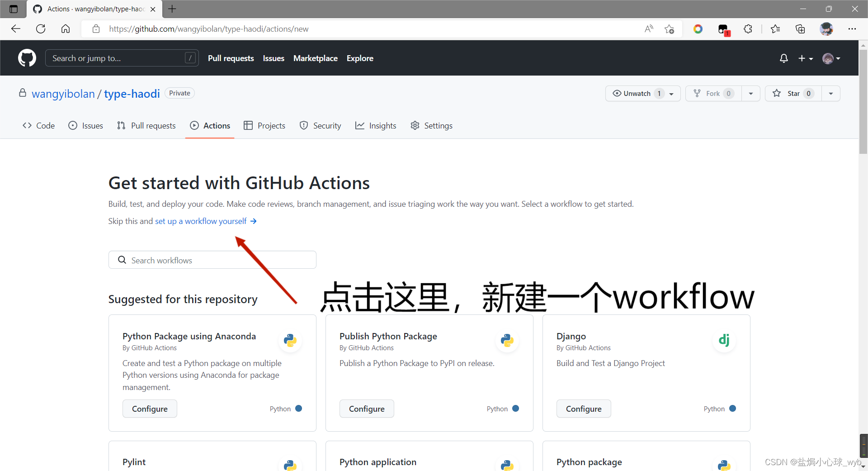
Task: Open Marketplace in top navigation
Action: [316, 58]
